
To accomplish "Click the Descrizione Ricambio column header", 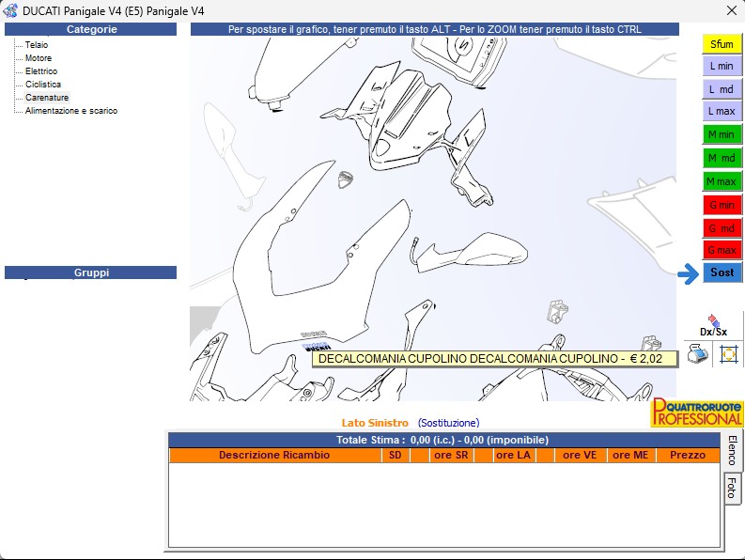I will coord(274,455).
